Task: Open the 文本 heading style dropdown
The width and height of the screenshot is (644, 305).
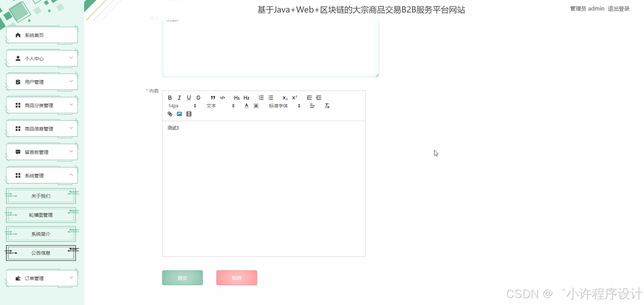Action: tap(220, 106)
